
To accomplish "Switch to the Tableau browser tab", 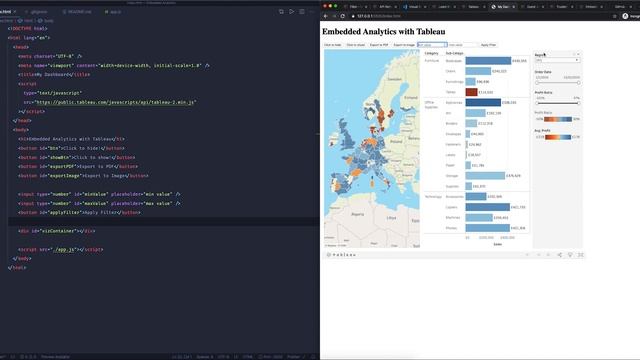I will tap(473, 7).
